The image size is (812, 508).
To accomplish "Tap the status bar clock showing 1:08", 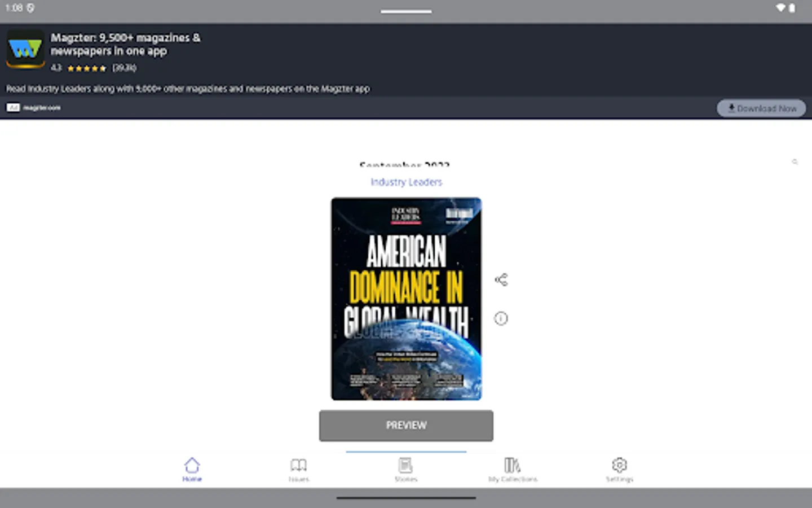I will tap(14, 8).
